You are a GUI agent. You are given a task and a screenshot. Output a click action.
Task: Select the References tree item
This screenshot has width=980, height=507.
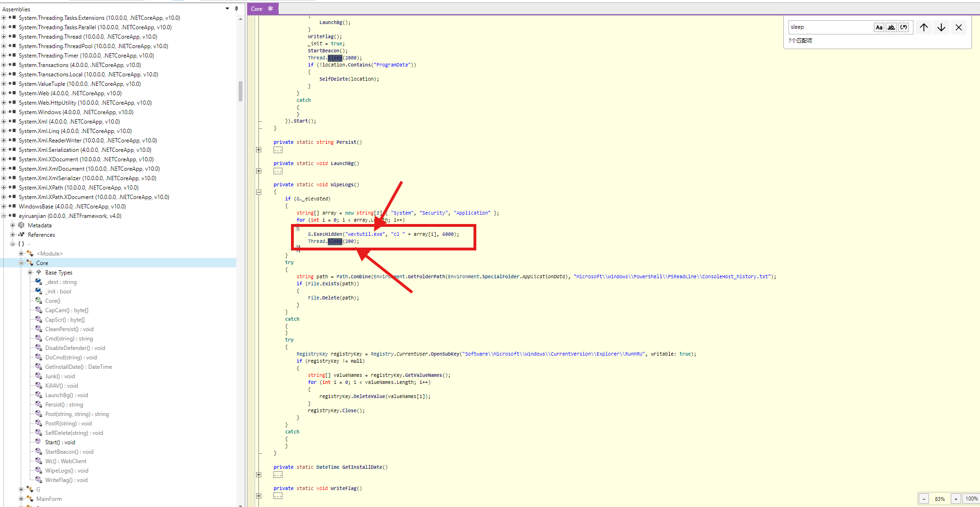point(41,235)
